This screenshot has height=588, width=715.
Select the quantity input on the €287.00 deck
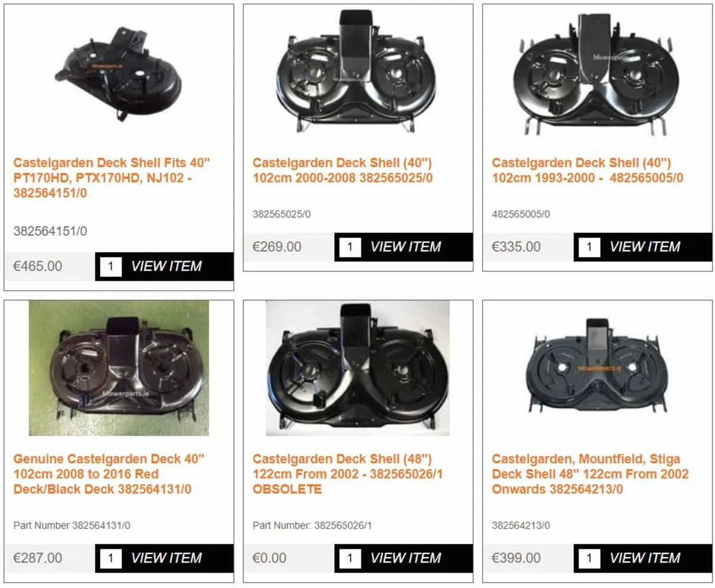point(111,558)
